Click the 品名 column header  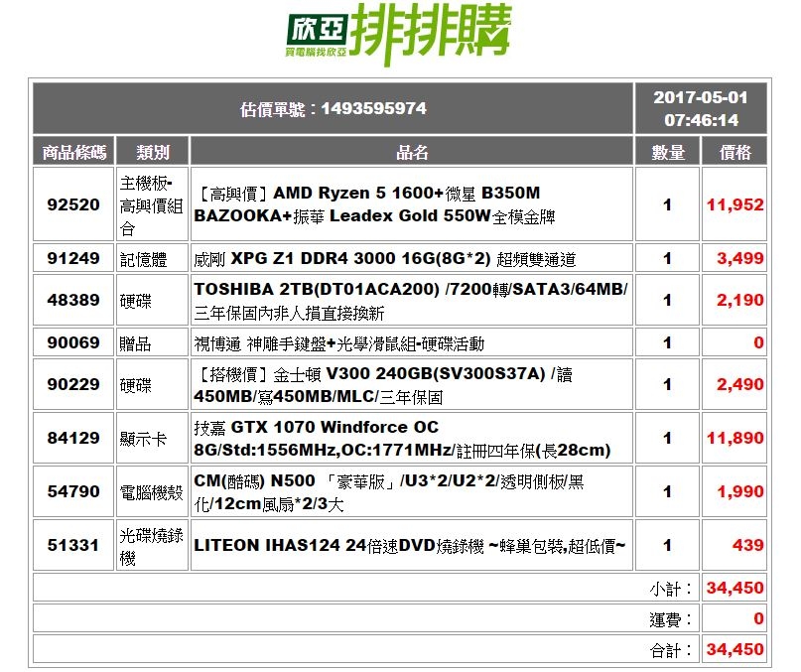pos(412,152)
